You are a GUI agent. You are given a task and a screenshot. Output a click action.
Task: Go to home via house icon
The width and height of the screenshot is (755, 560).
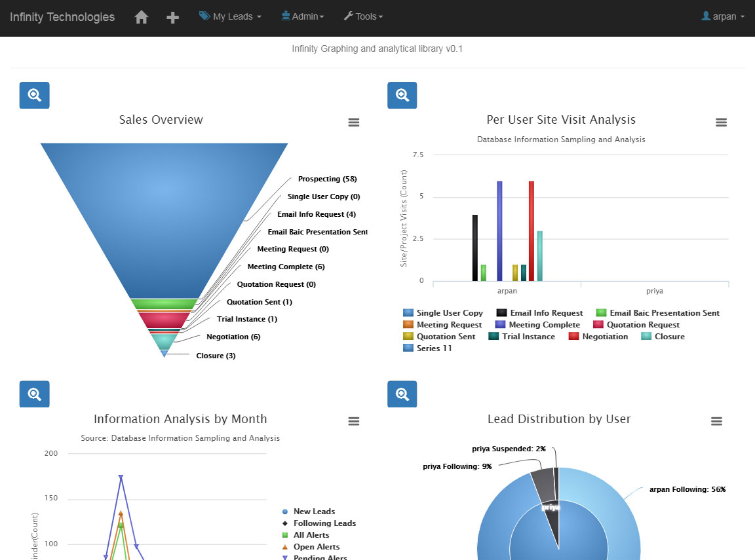(x=141, y=17)
